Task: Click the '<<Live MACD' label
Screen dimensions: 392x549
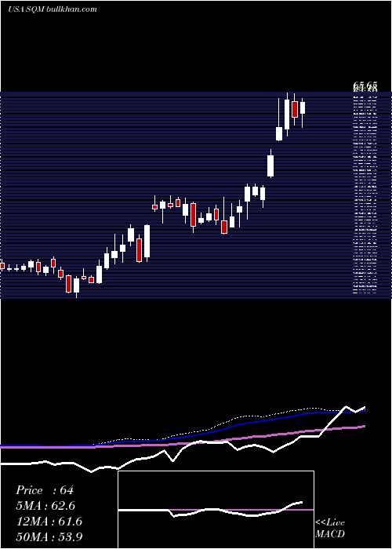Action: [x=330, y=528]
